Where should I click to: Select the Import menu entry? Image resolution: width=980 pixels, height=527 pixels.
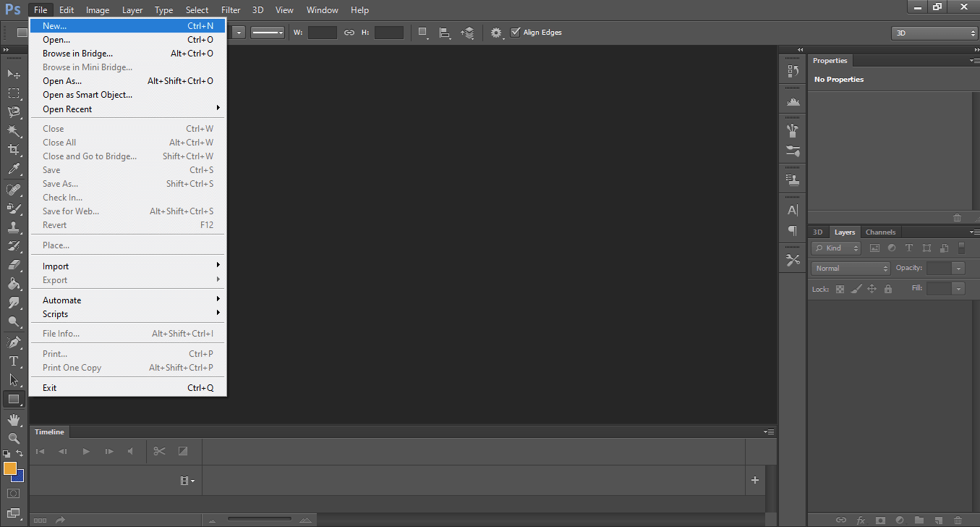point(128,266)
